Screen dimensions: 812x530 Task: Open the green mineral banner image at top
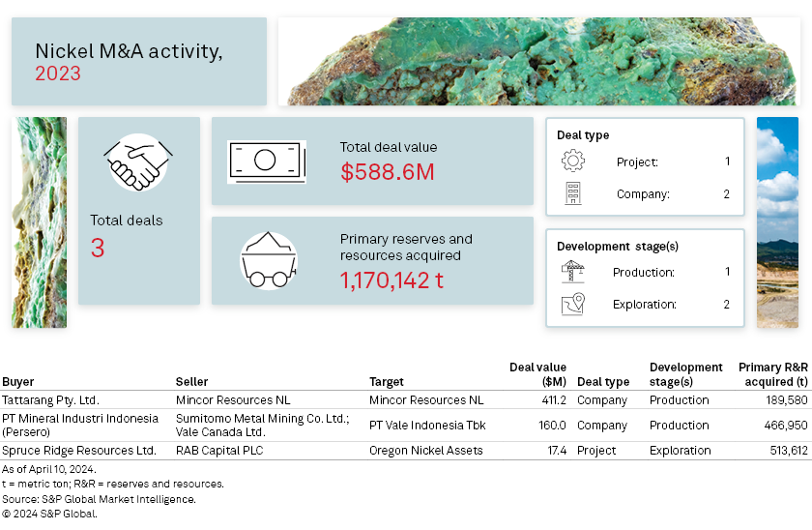click(x=538, y=61)
